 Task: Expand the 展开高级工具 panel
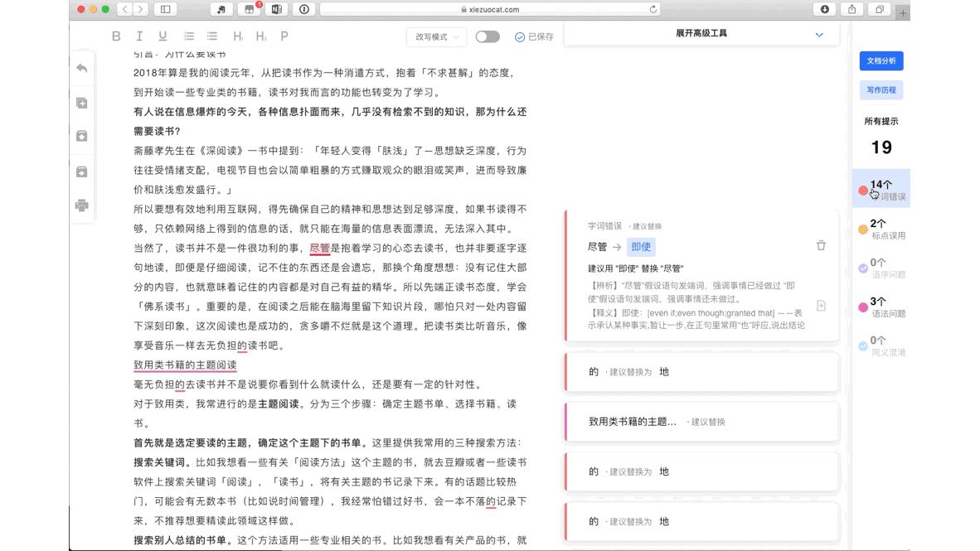coord(701,35)
